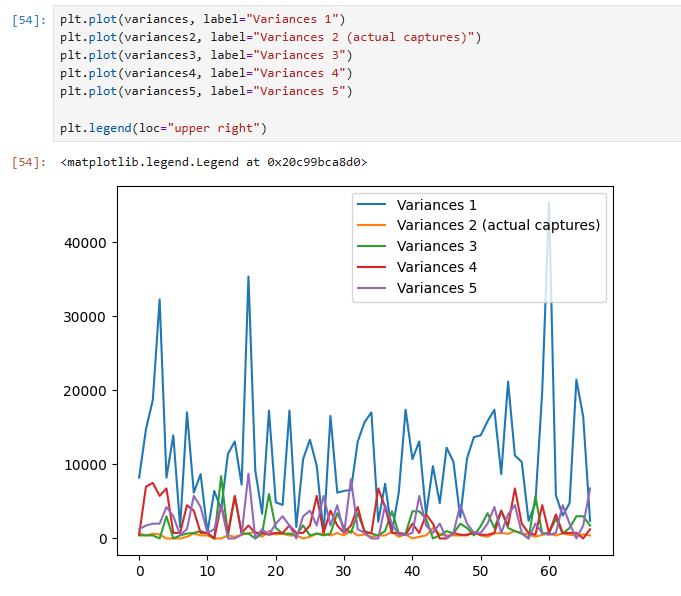681x596 pixels.
Task: Click the blue legend line swatch
Action: [371, 204]
